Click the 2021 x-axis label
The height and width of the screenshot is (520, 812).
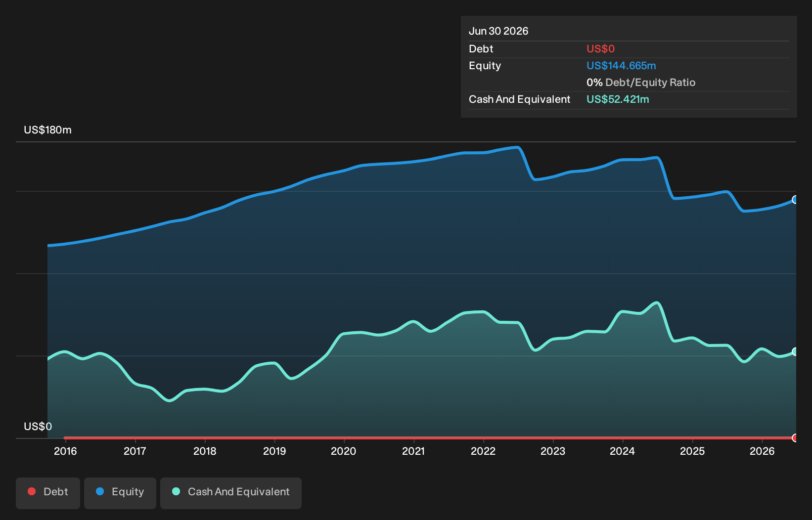click(x=413, y=451)
